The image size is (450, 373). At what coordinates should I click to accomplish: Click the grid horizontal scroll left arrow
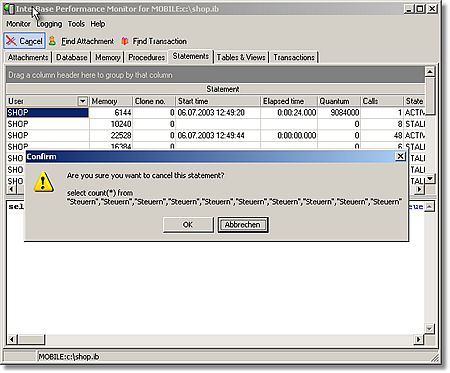point(11,189)
